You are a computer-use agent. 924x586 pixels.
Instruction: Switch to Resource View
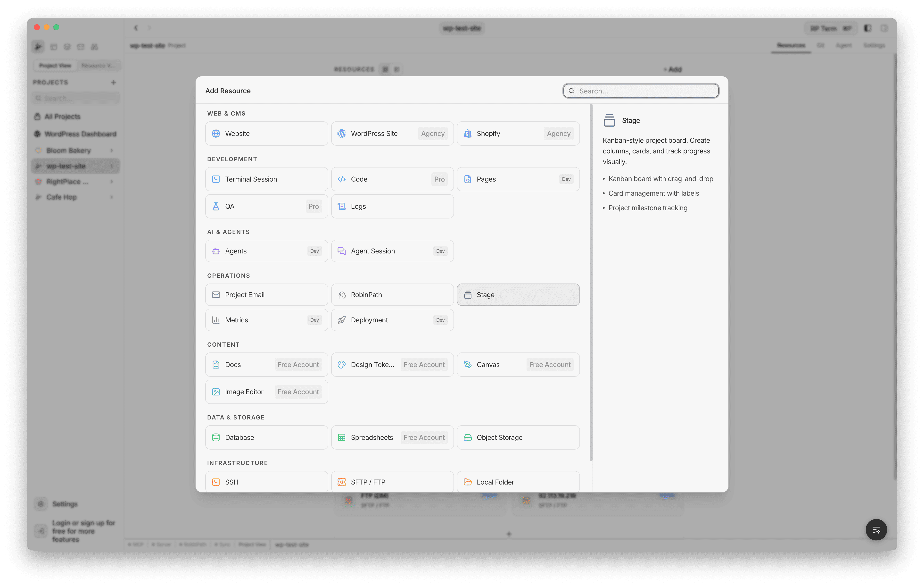pyautogui.click(x=99, y=65)
